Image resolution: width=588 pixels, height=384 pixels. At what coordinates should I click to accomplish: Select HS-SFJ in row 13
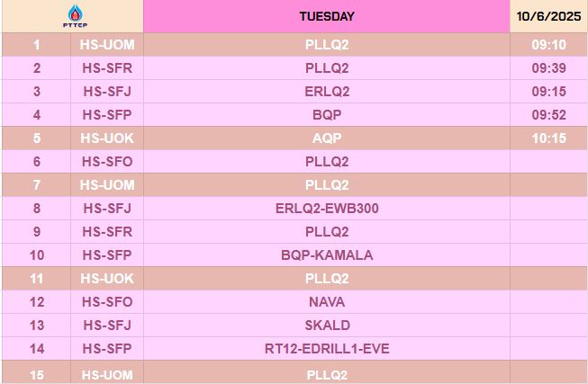(x=107, y=326)
